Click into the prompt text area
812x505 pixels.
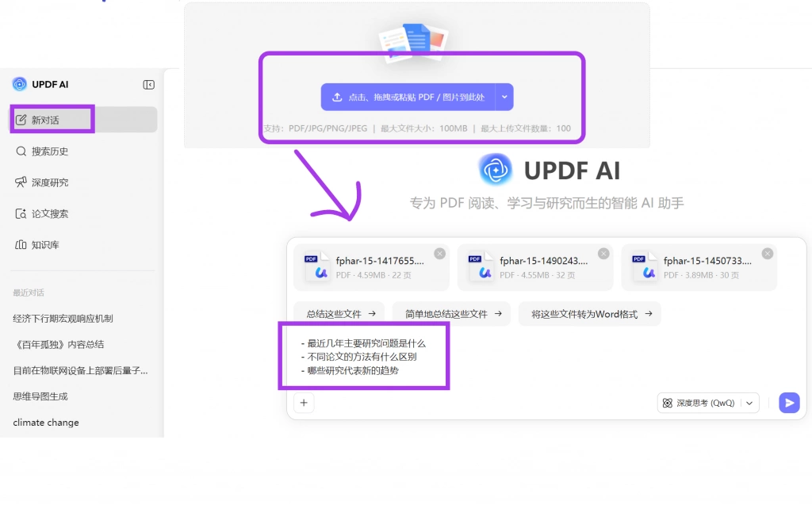click(x=546, y=358)
